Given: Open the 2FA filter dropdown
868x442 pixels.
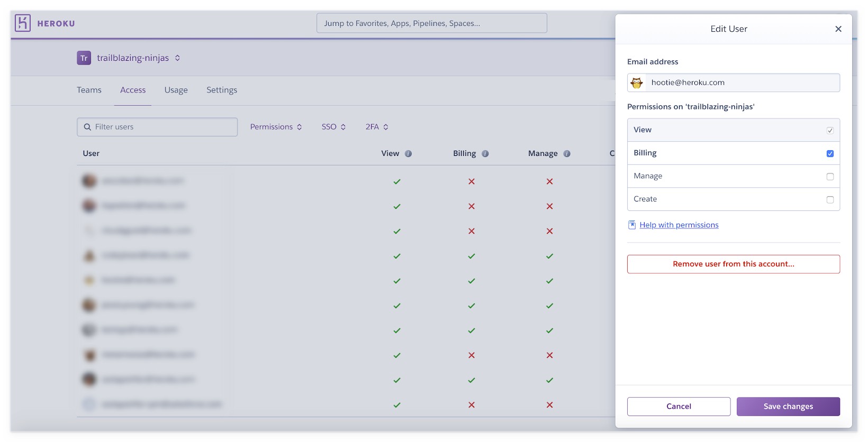Looking at the screenshot, I should [377, 127].
